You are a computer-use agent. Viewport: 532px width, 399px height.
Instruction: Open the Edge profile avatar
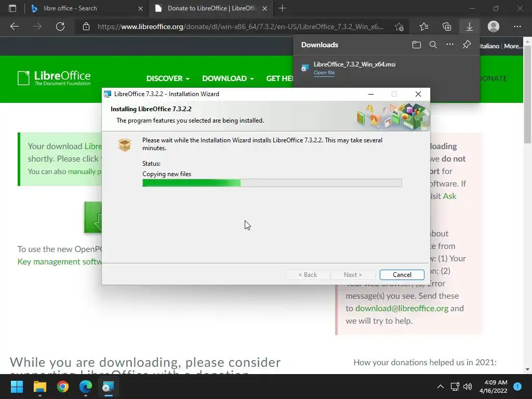pos(494,26)
